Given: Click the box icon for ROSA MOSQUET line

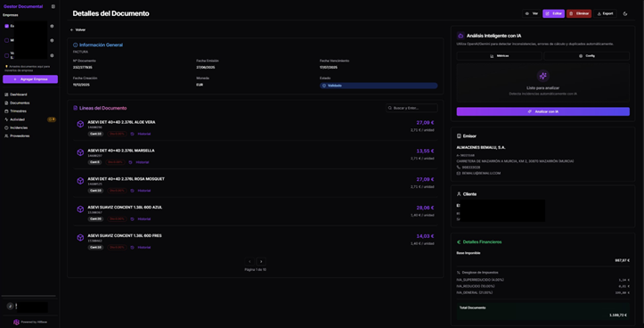Looking at the screenshot, I should (x=80, y=181).
